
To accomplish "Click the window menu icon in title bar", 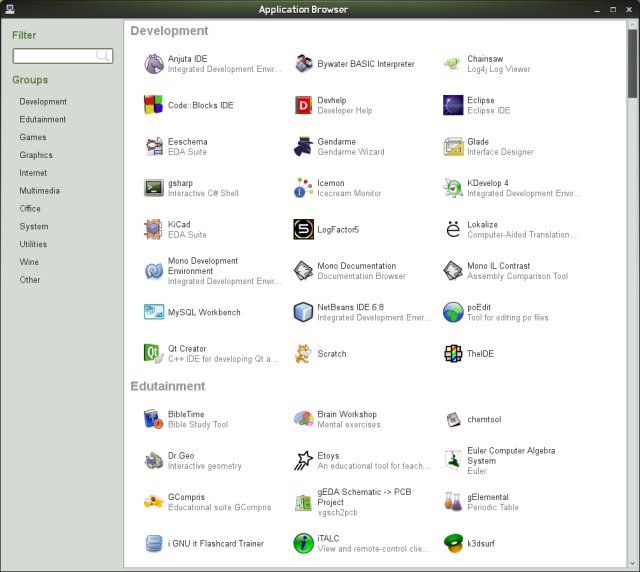I will click(10, 9).
